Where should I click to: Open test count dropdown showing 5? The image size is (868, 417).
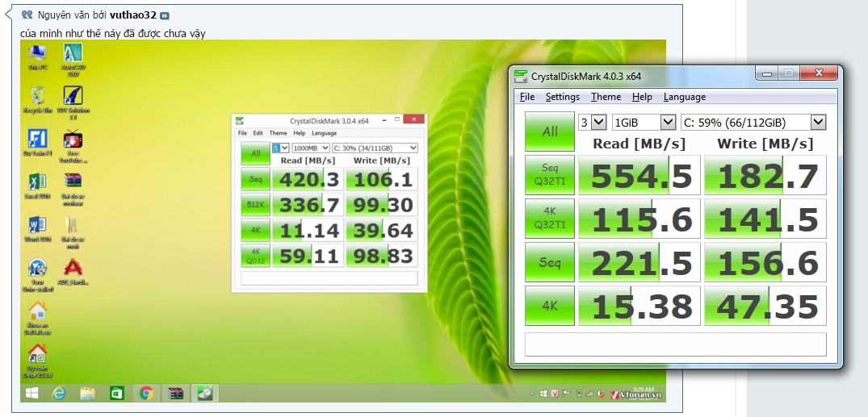280,148
